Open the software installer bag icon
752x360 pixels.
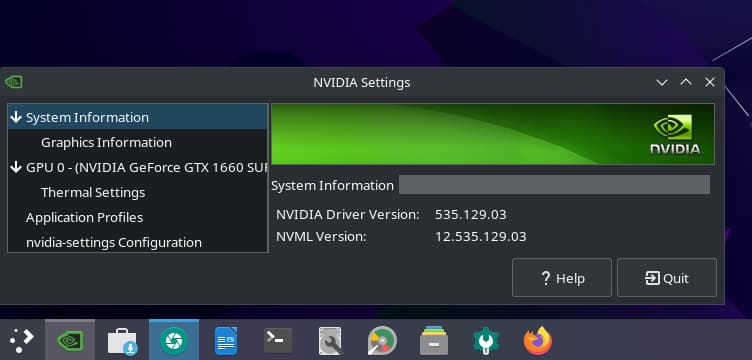tap(122, 341)
